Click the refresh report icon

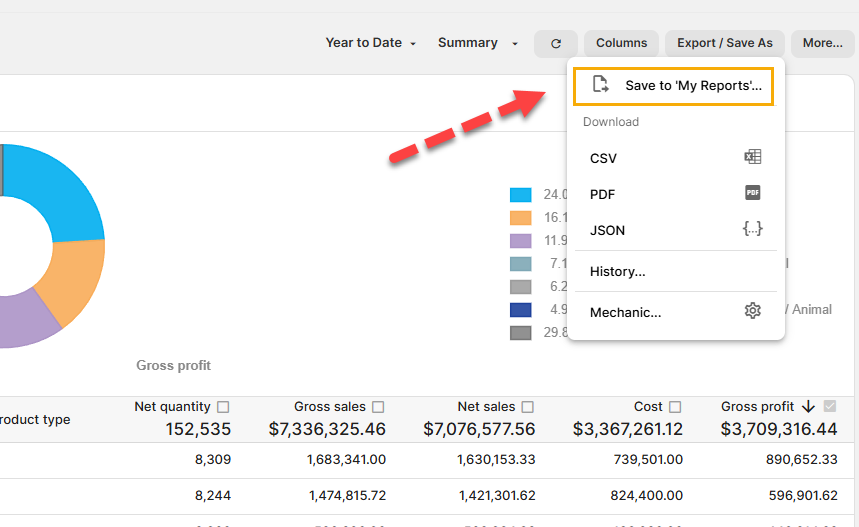556,43
